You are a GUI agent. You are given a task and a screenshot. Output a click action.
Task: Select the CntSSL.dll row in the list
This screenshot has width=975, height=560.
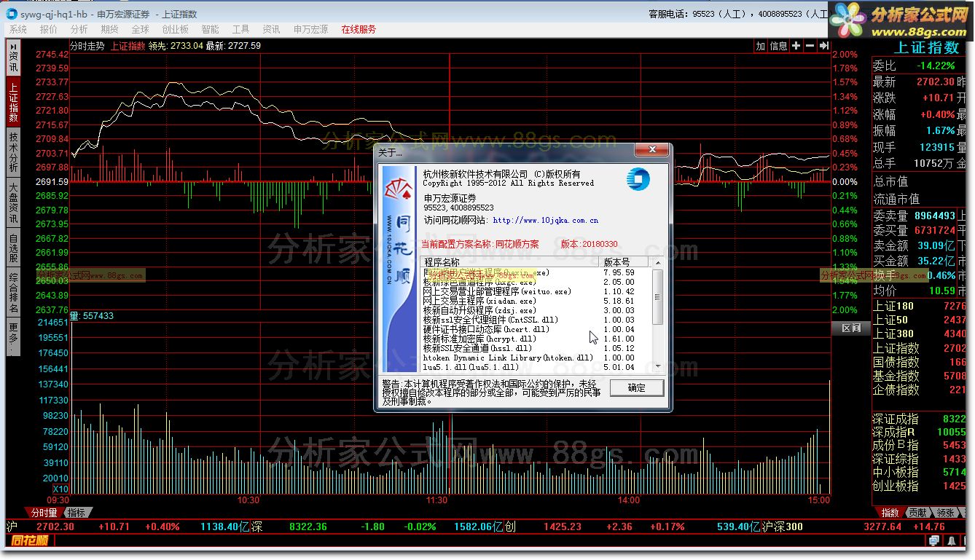click(x=536, y=320)
